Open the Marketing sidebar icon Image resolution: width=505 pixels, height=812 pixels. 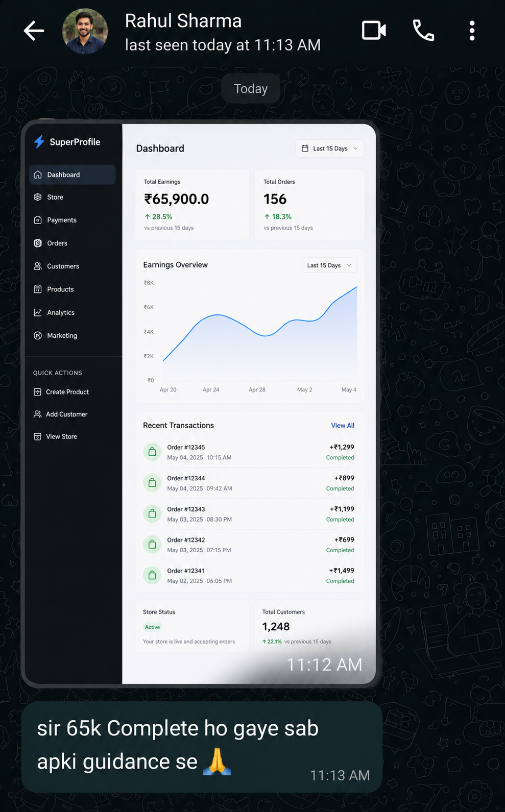38,335
